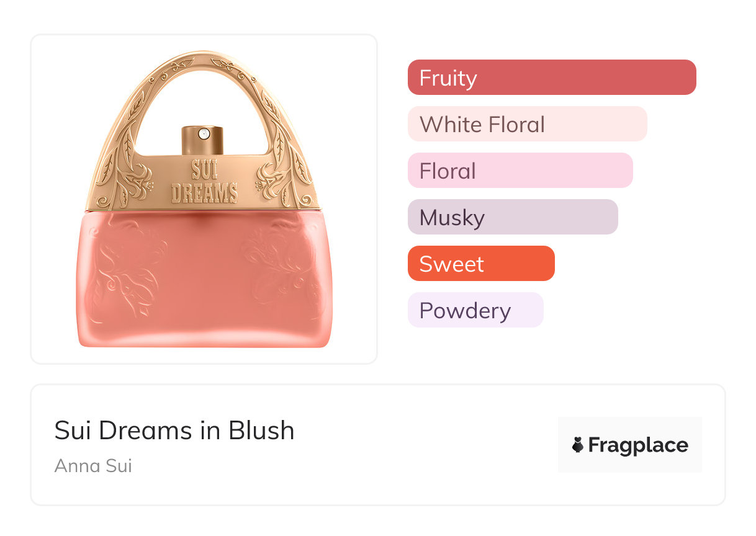The width and height of the screenshot is (756, 536).
Task: Click the Fruity accord bar
Action: point(551,78)
